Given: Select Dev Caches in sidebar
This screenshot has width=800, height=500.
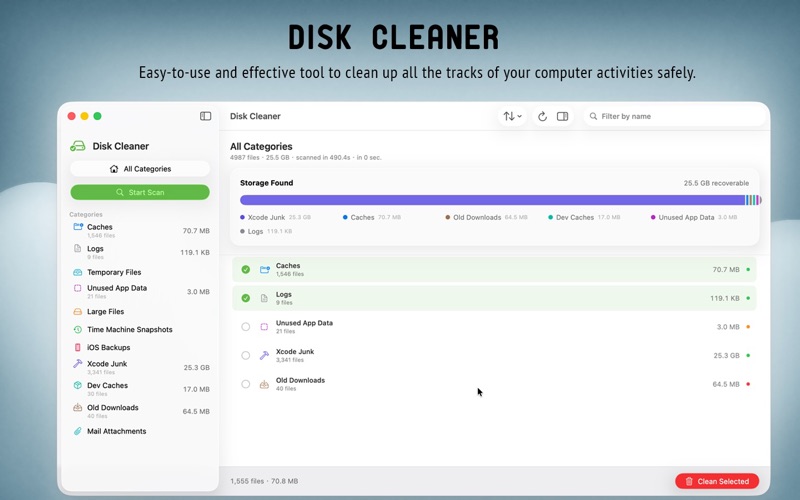Looking at the screenshot, I should [x=140, y=389].
